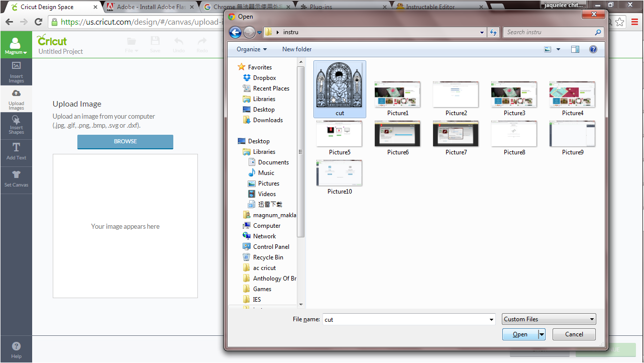Bookmark page with the star icon
Image resolution: width=644 pixels, height=363 pixels.
tap(620, 22)
